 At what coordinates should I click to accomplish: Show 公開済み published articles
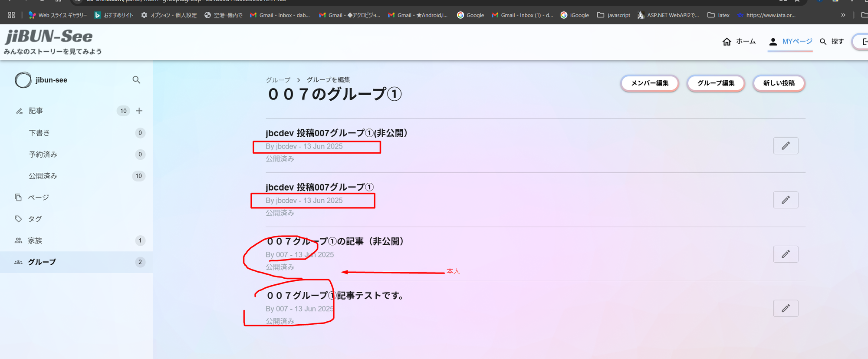click(43, 176)
